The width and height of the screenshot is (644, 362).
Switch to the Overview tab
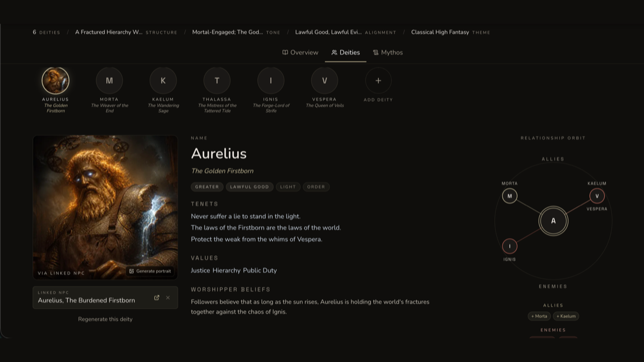[301, 53]
